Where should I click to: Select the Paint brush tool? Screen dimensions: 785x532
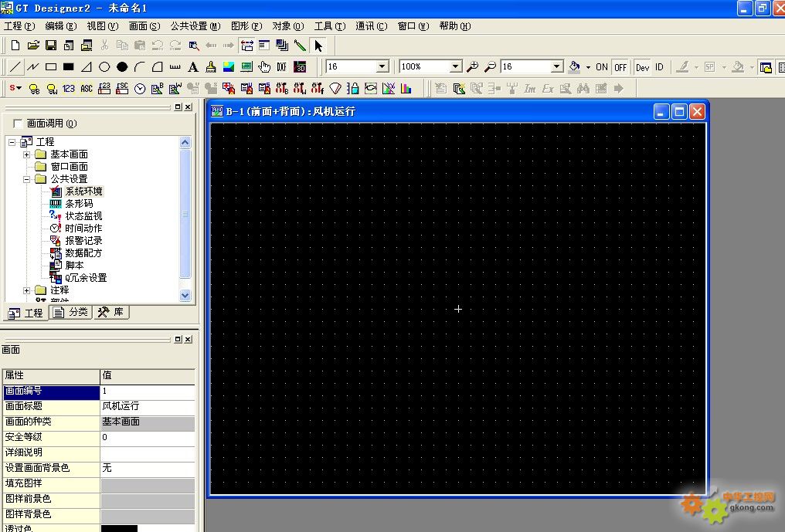tap(211, 66)
